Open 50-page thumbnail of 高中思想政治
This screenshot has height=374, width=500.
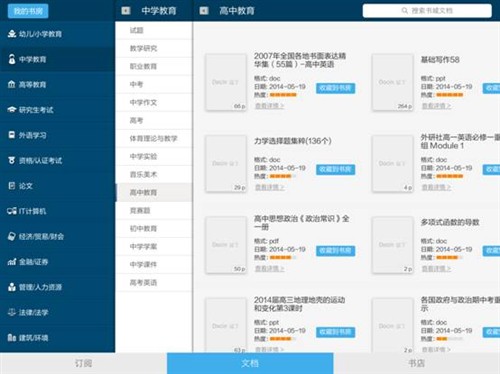pos(226,245)
